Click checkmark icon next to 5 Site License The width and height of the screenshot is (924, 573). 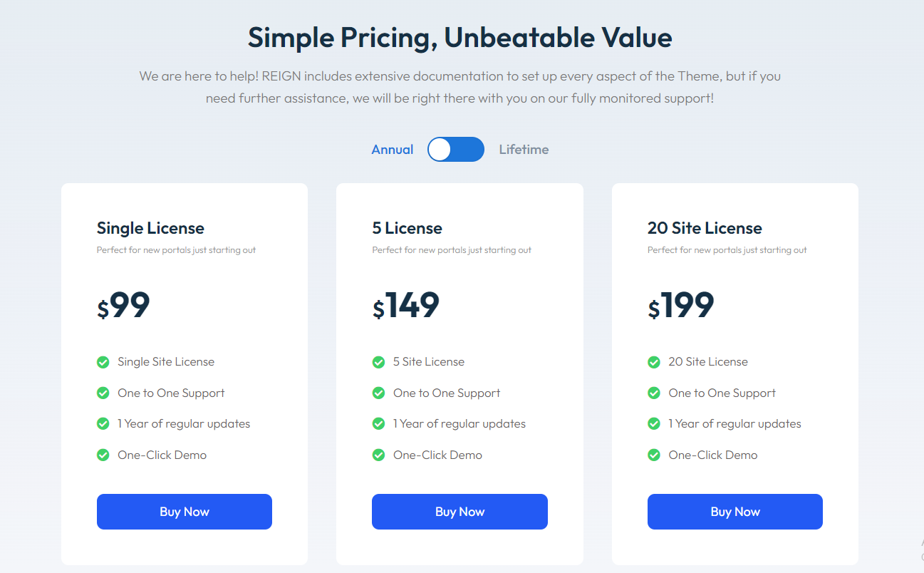click(379, 362)
